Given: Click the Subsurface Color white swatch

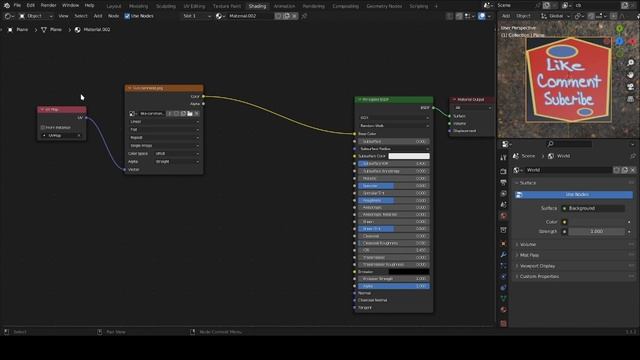Looking at the screenshot, I should (409, 156).
